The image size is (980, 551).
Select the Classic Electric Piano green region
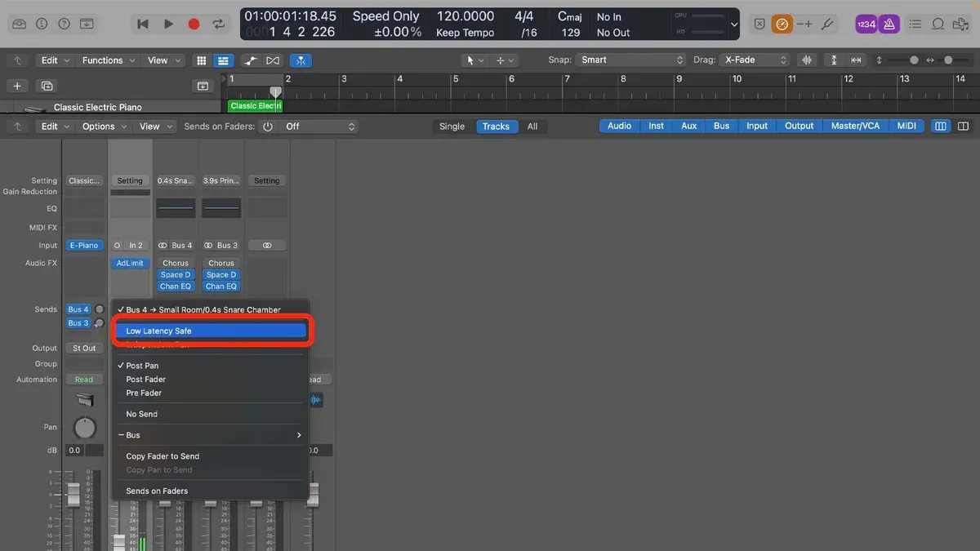255,106
